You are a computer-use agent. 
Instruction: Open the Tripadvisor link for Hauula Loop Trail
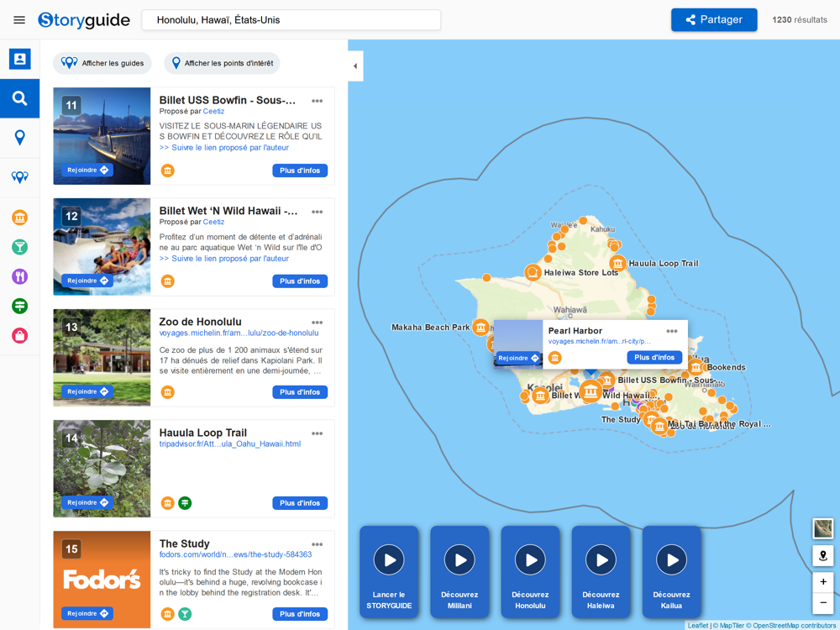pyautogui.click(x=230, y=444)
